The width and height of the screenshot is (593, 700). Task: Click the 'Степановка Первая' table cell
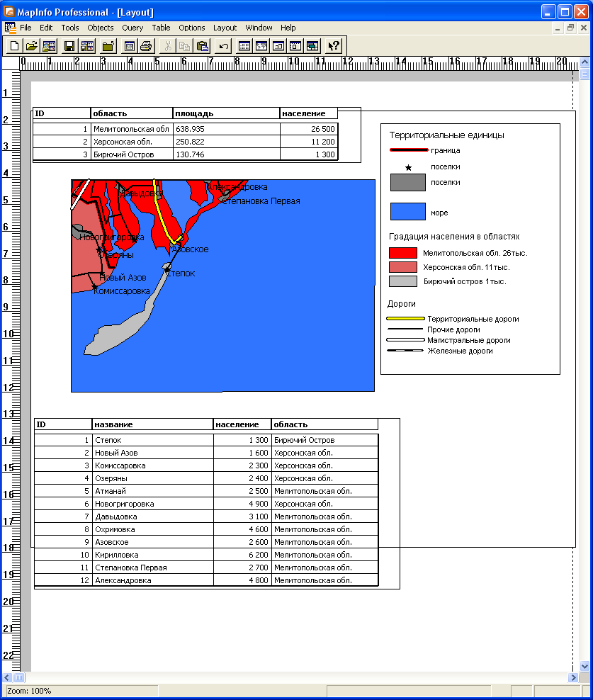[153, 568]
